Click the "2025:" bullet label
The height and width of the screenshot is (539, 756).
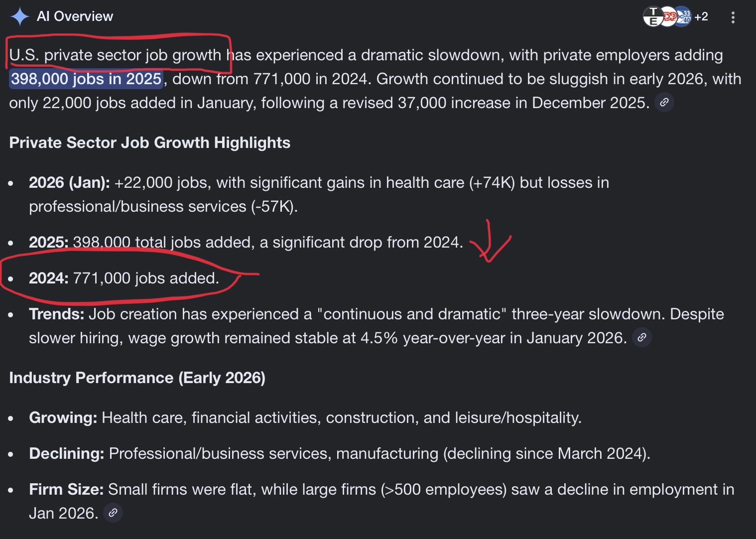pyautogui.click(x=48, y=242)
